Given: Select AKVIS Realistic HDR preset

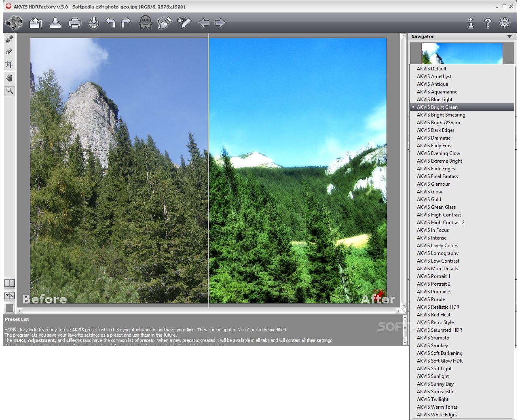Looking at the screenshot, I should 462,307.
